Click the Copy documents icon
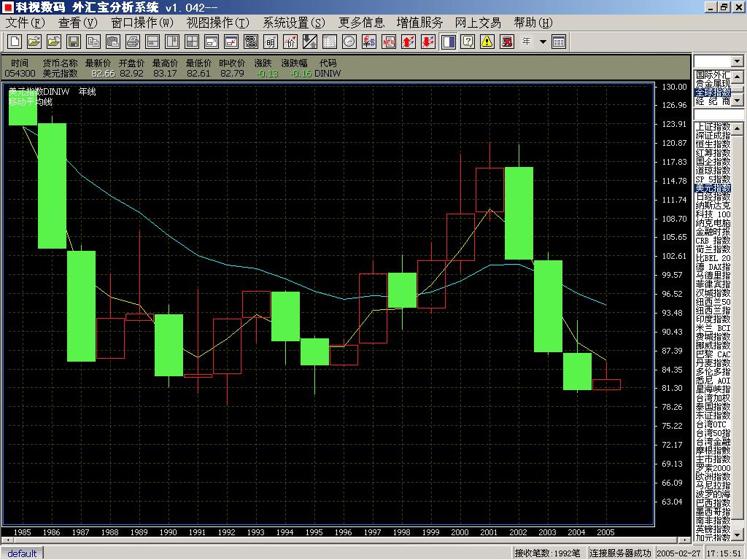Screen dimensions: 747x560 point(93,42)
